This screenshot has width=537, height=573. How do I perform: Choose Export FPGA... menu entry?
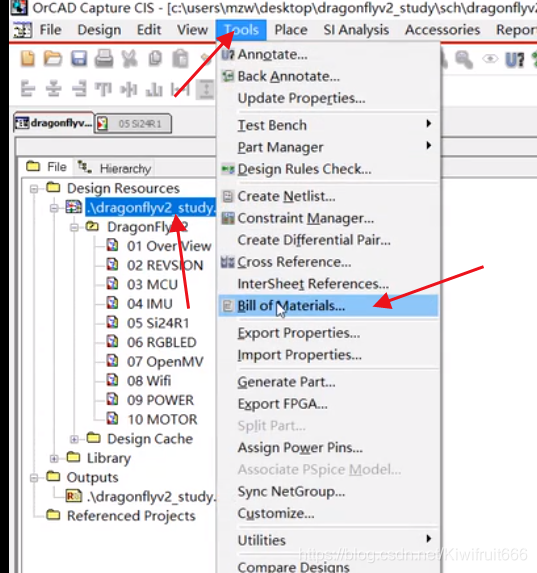coord(329,404)
